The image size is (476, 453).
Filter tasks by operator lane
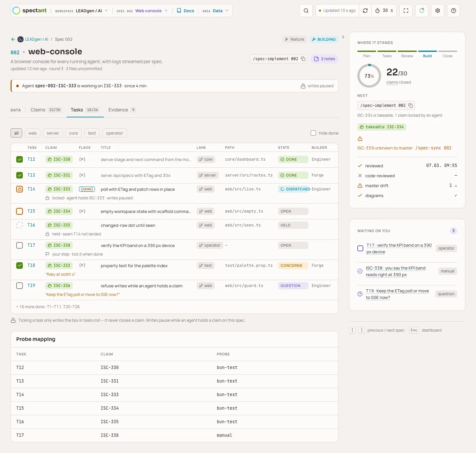[114, 133]
